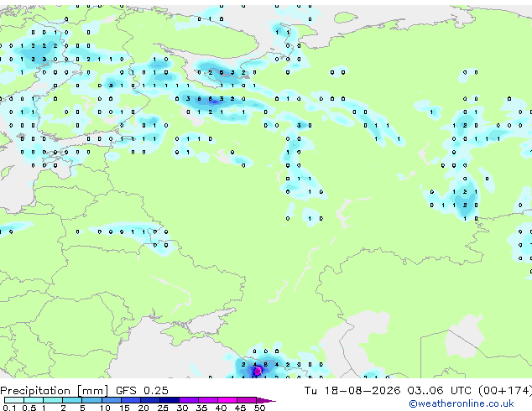Click the 15–20 mm blue legend swatch
This screenshot has height=411, width=532.
click(x=130, y=400)
